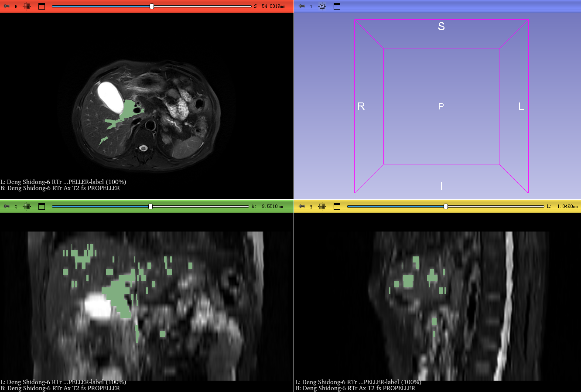Image resolution: width=581 pixels, height=392 pixels.
Task: Maximize the 3D view layout
Action: (x=337, y=7)
